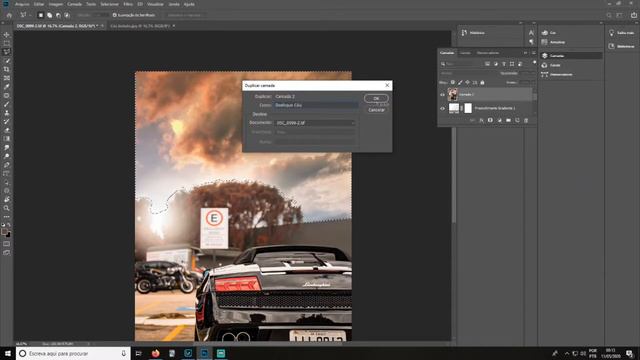Toggle layer filtering switch in Layers panel
Viewport: 640px width, 360px height.
point(534,63)
